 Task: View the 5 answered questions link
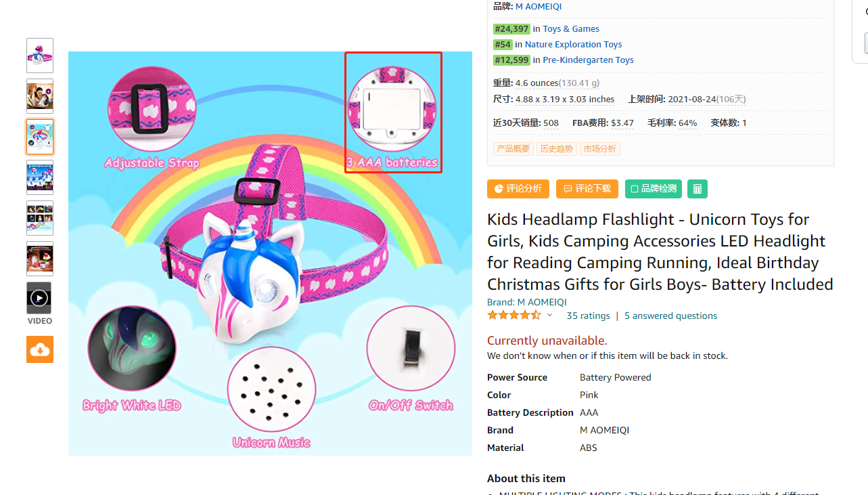670,316
